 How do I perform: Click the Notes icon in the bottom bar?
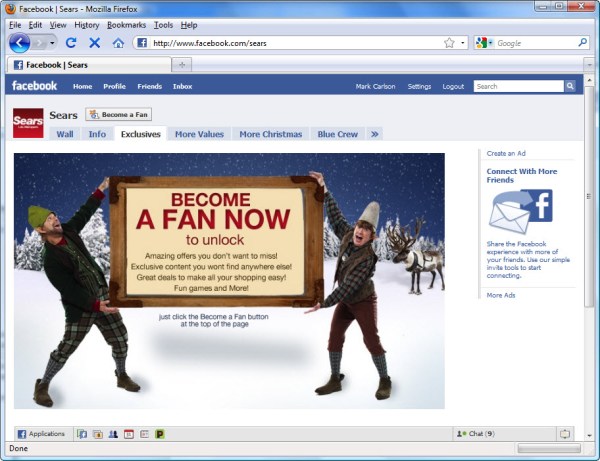point(144,434)
